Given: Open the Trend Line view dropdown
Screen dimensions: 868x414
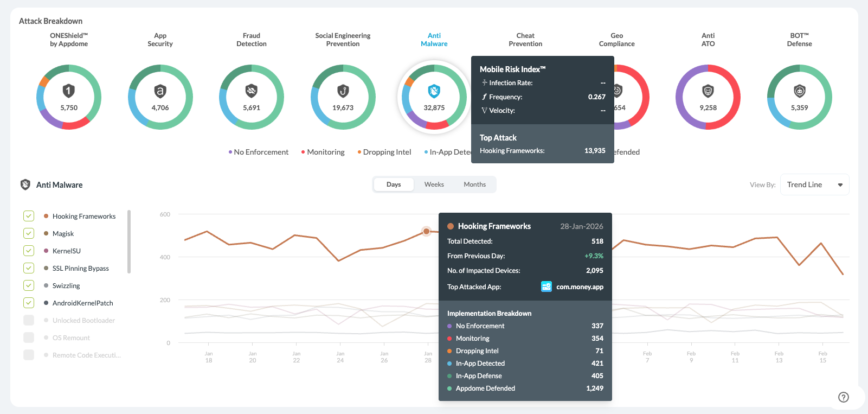Looking at the screenshot, I should tap(814, 184).
